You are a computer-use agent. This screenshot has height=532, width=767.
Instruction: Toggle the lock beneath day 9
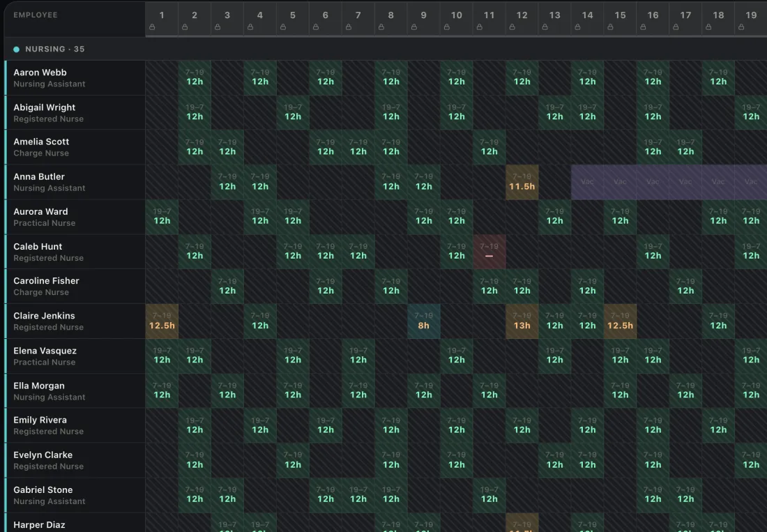[414, 27]
